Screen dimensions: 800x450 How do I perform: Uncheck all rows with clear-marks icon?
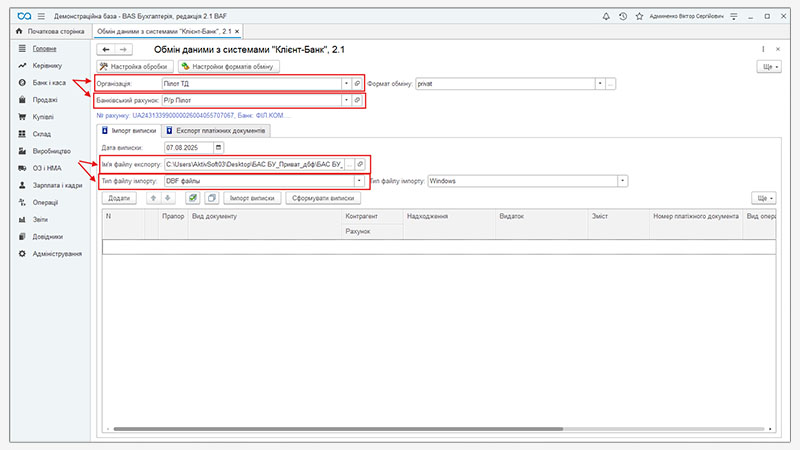pos(210,198)
